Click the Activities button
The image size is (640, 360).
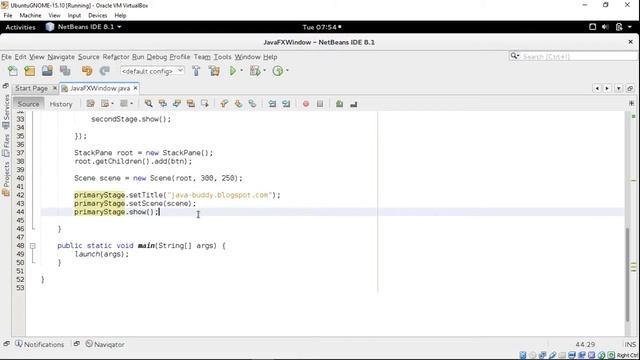20,27
